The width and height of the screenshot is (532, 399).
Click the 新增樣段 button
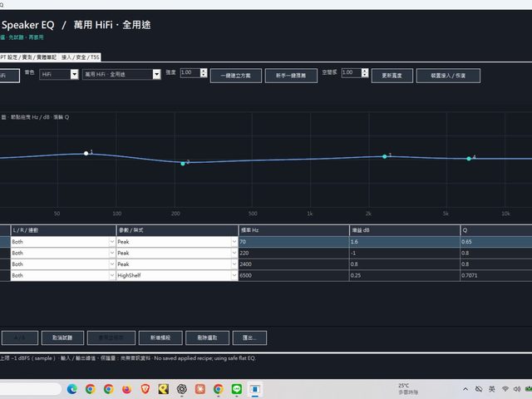click(160, 337)
